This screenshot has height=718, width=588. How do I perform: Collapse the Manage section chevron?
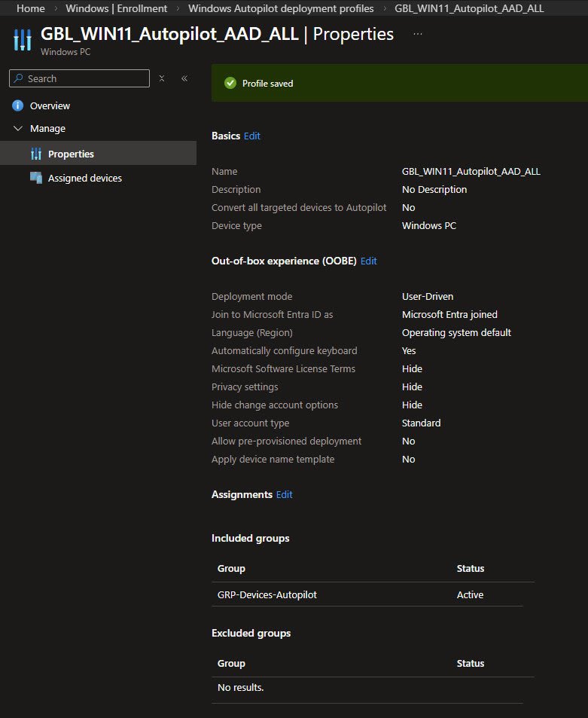pyautogui.click(x=18, y=129)
